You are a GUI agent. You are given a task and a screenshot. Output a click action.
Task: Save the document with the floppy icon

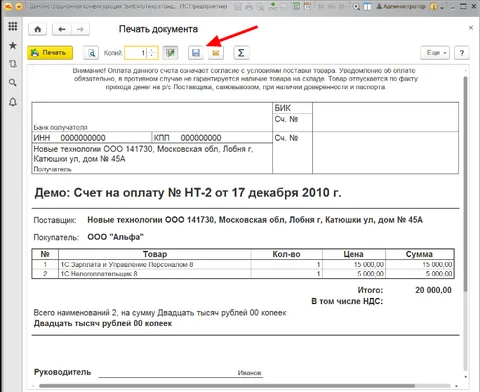[196, 53]
